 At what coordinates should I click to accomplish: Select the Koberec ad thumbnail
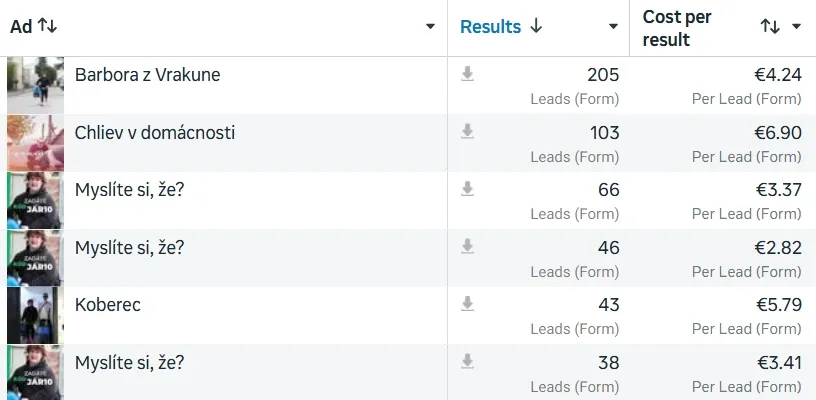[35, 315]
